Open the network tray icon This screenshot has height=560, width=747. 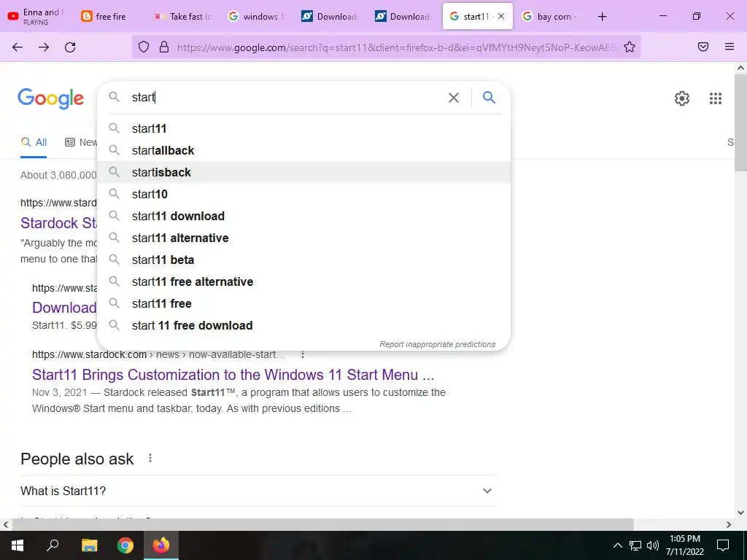(635, 545)
